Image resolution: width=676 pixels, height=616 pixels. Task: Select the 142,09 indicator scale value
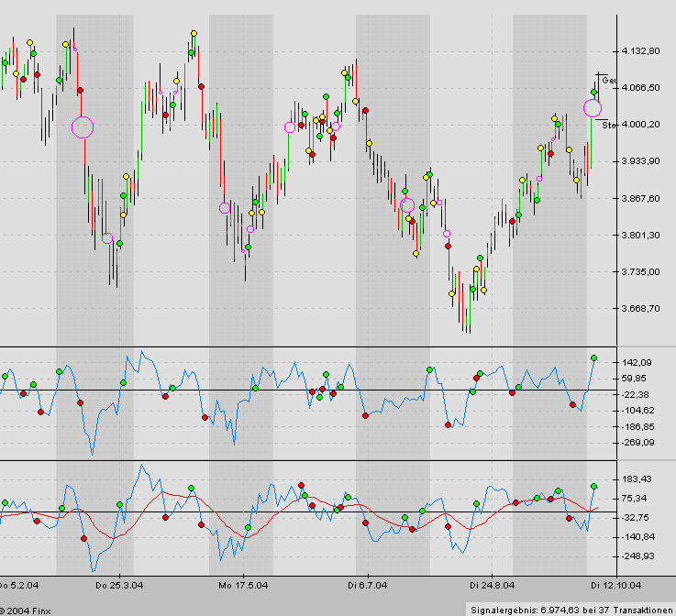636,362
